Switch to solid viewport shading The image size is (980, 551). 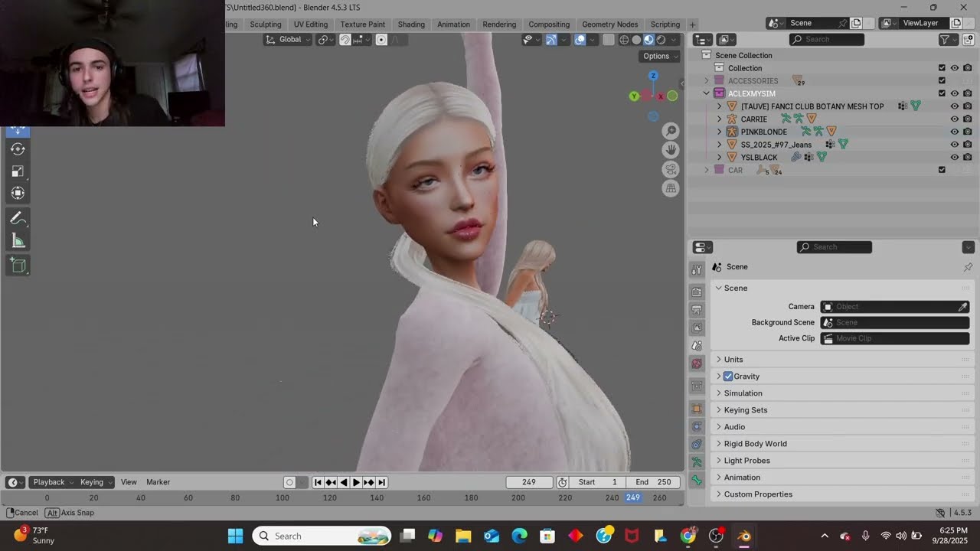(636, 40)
